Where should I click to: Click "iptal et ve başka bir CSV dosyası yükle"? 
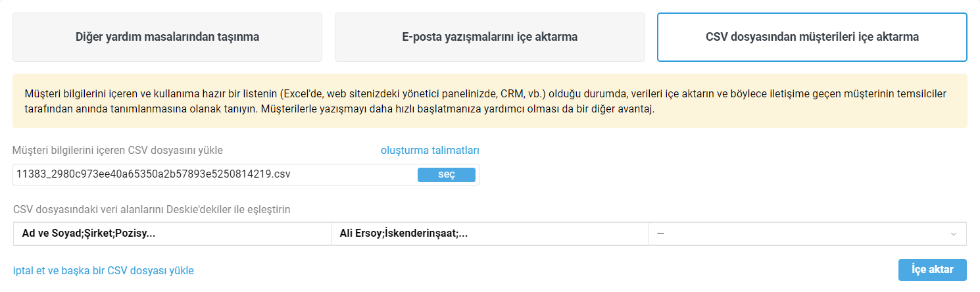(x=103, y=270)
